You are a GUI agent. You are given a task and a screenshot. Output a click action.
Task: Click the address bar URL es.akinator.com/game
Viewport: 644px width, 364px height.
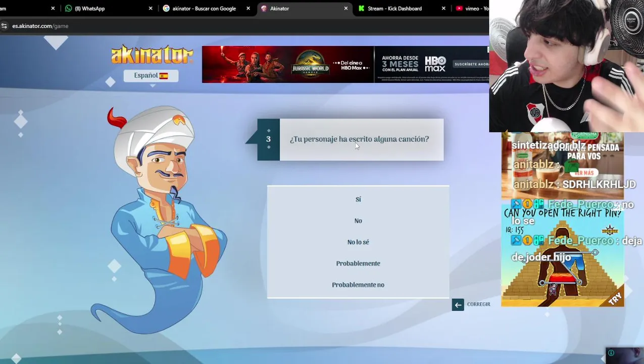tap(40, 26)
